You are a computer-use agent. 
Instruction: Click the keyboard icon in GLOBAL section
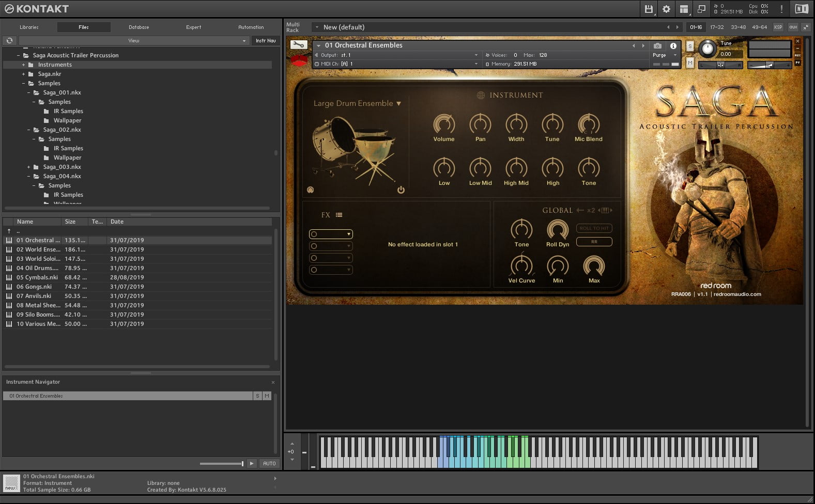click(605, 210)
